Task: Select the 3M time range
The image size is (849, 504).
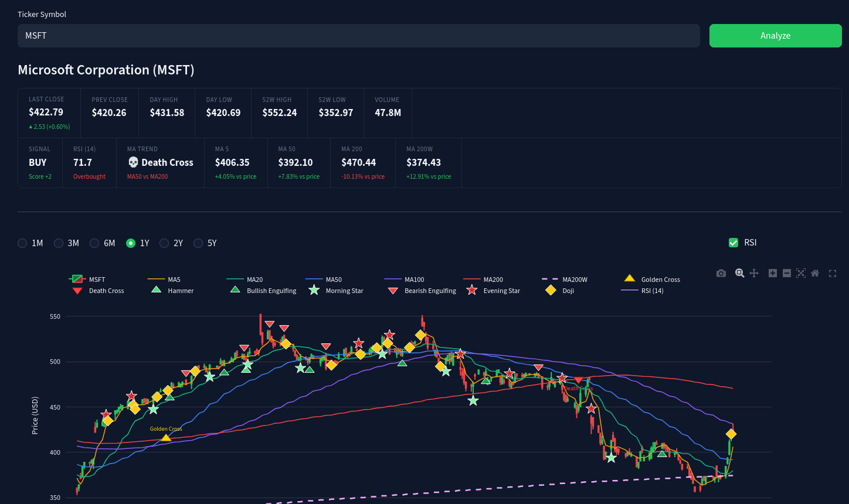Action: (x=66, y=243)
